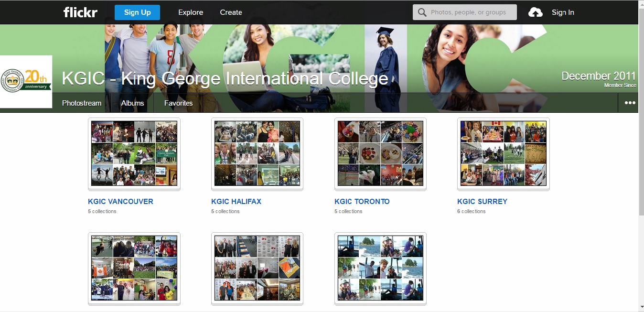Open the KGIC TORONTO collection link
The height and width of the screenshot is (312, 644).
click(x=362, y=202)
